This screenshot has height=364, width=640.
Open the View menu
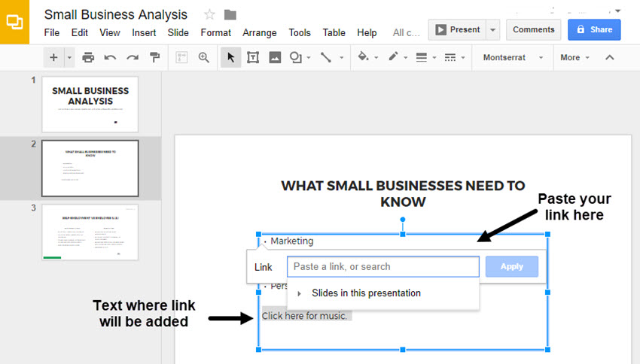pyautogui.click(x=110, y=32)
